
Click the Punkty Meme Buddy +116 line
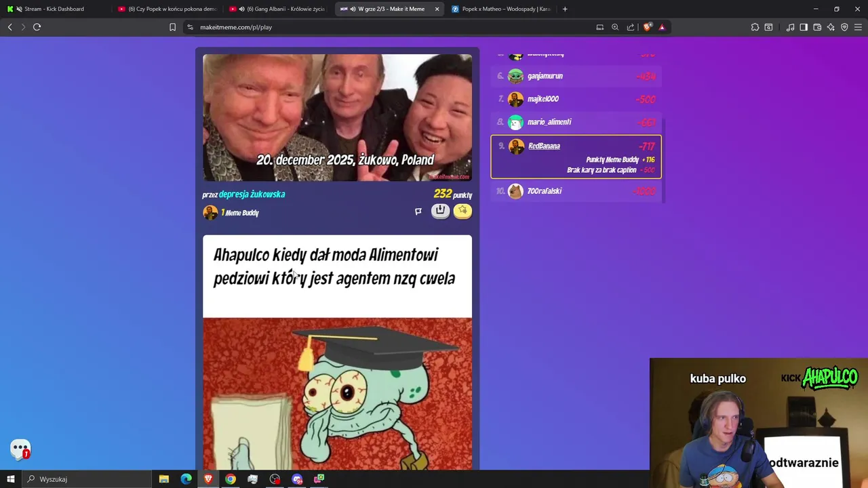click(x=620, y=160)
